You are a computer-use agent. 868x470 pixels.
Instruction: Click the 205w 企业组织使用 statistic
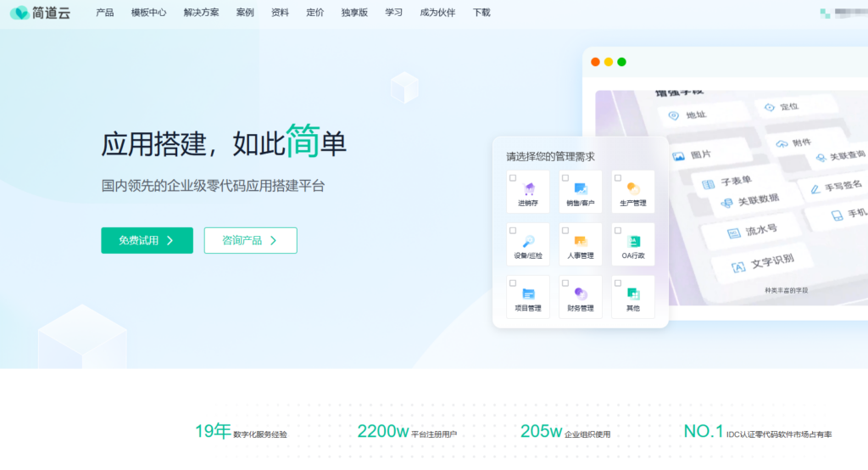pos(565,431)
